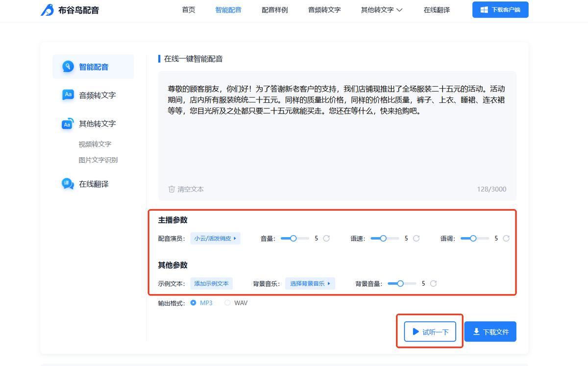Expand the 其他转文字 menu in top navigation

(381, 10)
